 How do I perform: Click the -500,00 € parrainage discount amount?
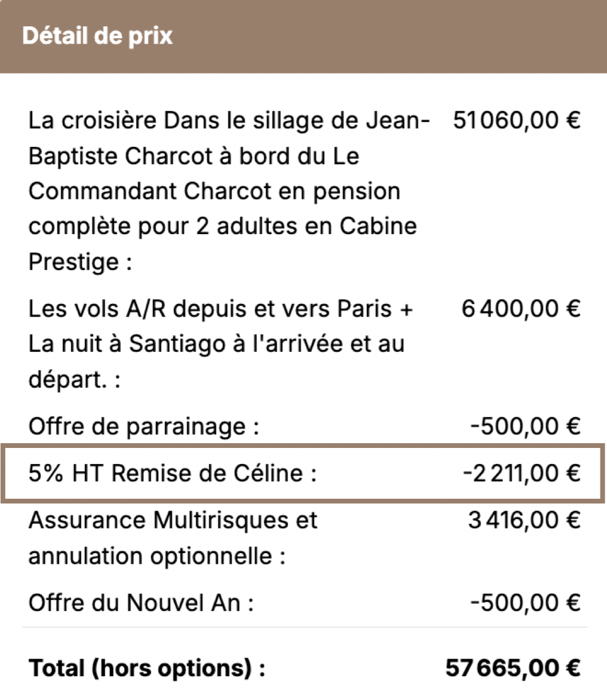[x=525, y=426]
